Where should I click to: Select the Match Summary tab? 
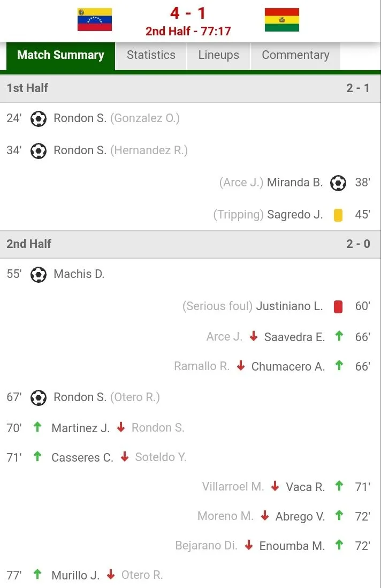[x=60, y=55]
